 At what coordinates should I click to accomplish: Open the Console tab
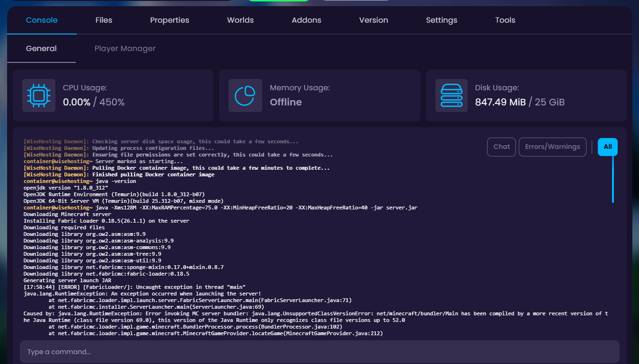42,20
